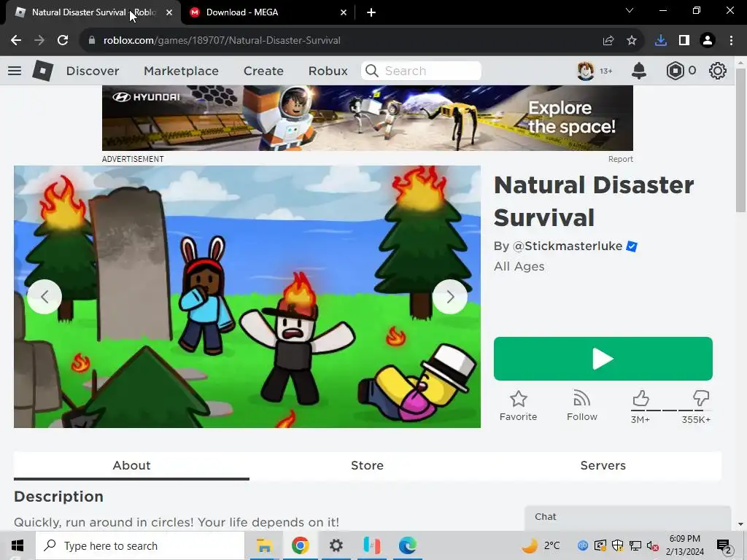Reload the page with refresh icon

[x=63, y=41]
